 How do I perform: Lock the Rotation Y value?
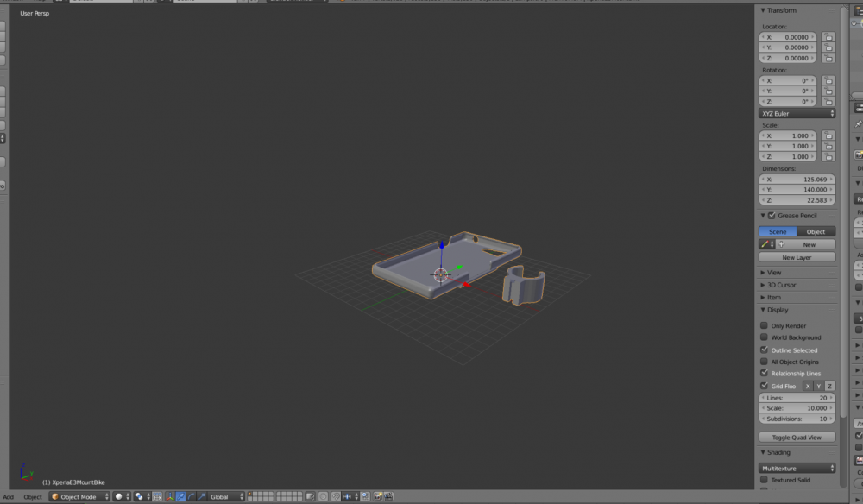(828, 91)
